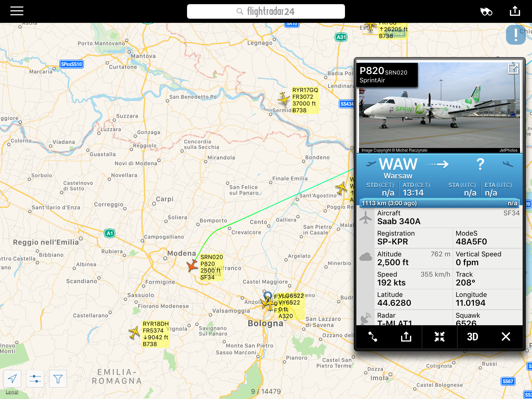The image size is (532, 399).
Task: Select the RYR17GQ aircraft icon
Action: coord(284,99)
